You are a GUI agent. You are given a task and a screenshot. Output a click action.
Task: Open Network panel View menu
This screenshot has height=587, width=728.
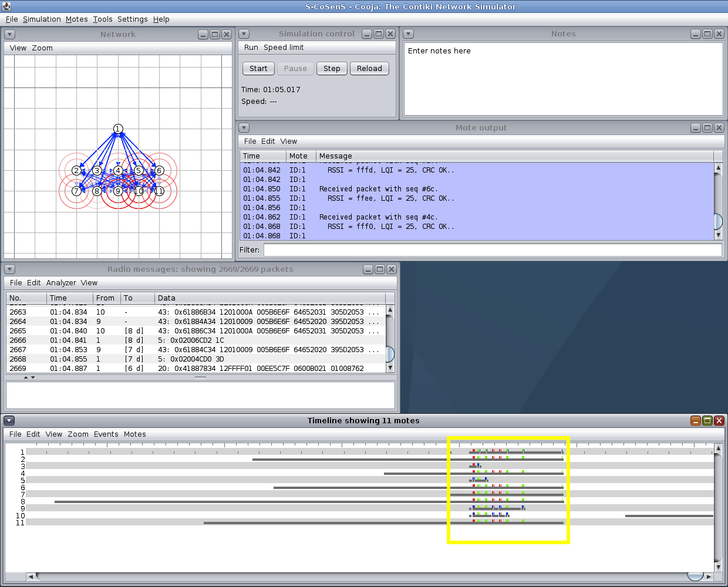[x=18, y=48]
